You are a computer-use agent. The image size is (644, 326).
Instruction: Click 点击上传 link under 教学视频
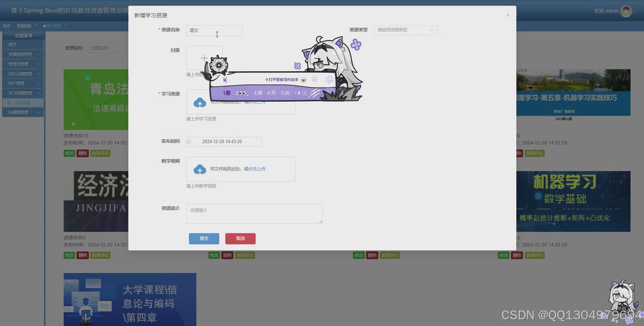[x=257, y=169]
